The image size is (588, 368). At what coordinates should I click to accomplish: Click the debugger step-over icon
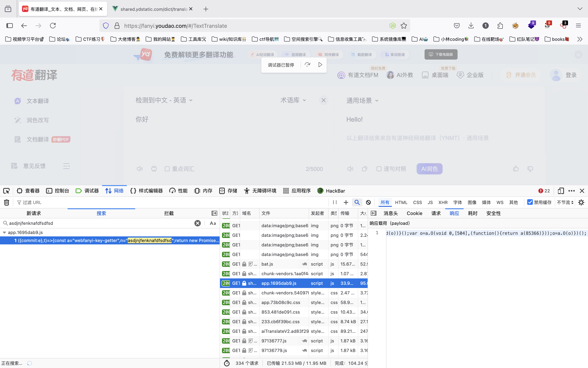click(307, 65)
